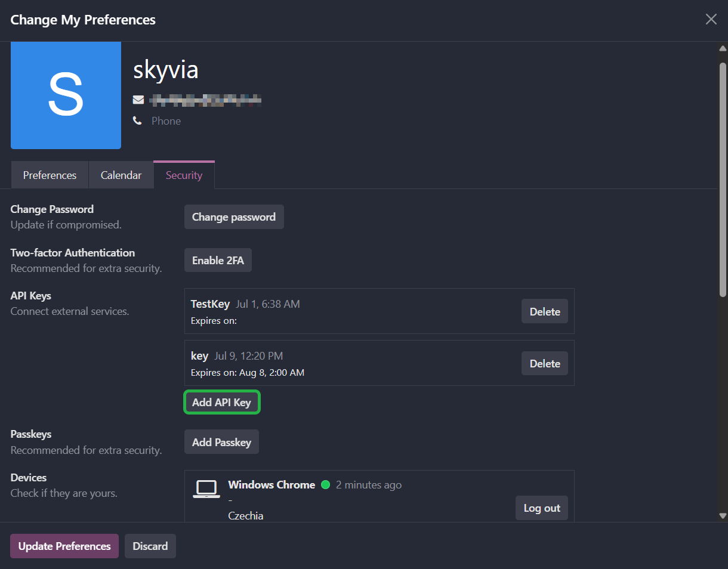
Task: Click Add API Key button
Action: (x=221, y=402)
